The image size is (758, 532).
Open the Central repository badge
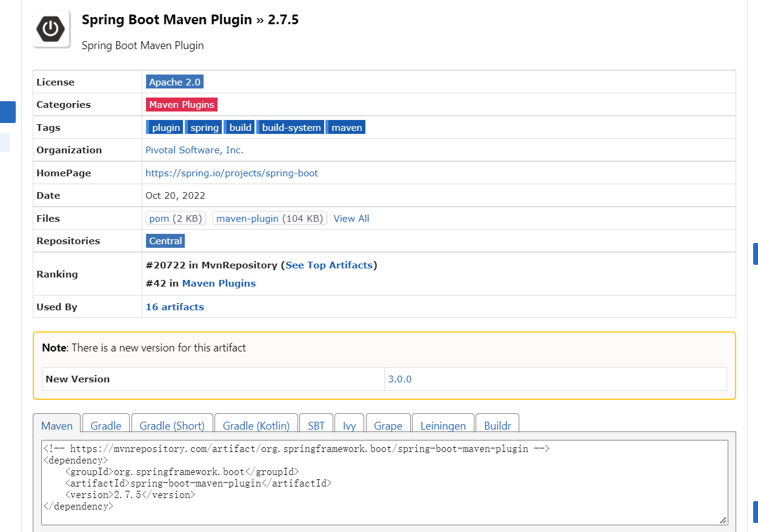[x=165, y=241]
